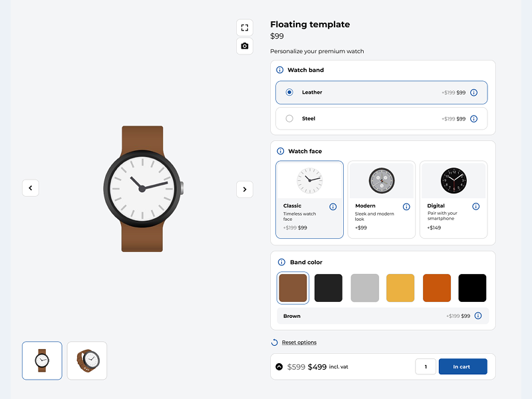532x399 pixels.
Task: Open the Watch band info icon
Action: [280, 70]
